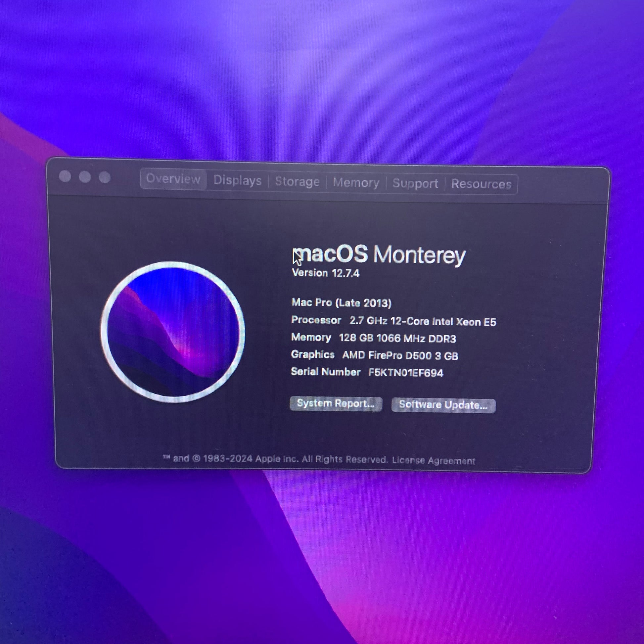This screenshot has width=644, height=644.
Task: Click the Memory 128 GB specification line
Action: [373, 338]
